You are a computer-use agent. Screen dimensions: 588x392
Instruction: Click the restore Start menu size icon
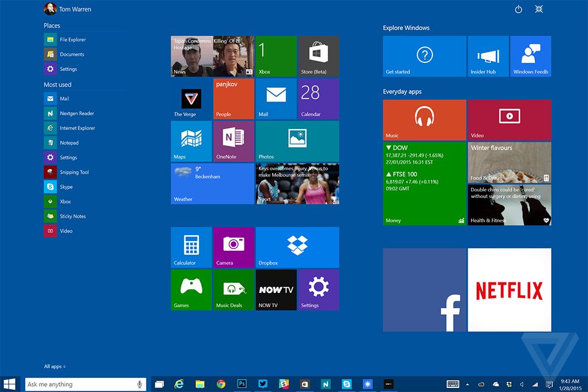tap(539, 9)
